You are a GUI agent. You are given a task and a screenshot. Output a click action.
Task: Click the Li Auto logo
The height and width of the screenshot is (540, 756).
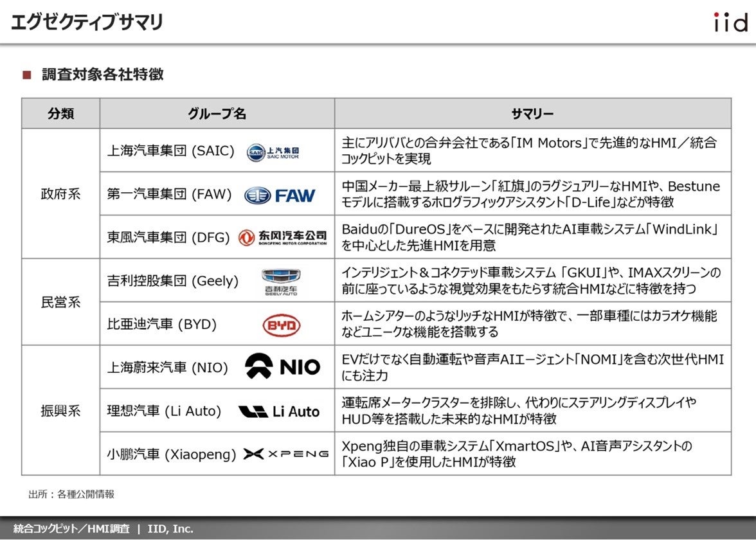[x=279, y=411]
